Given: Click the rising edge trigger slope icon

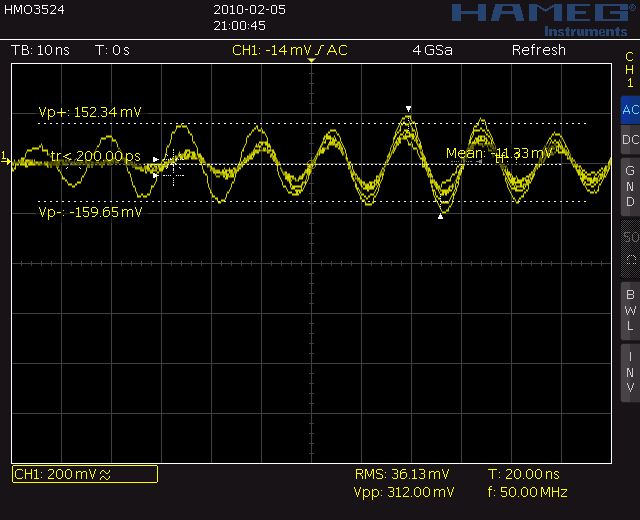Looking at the screenshot, I should tap(319, 50).
